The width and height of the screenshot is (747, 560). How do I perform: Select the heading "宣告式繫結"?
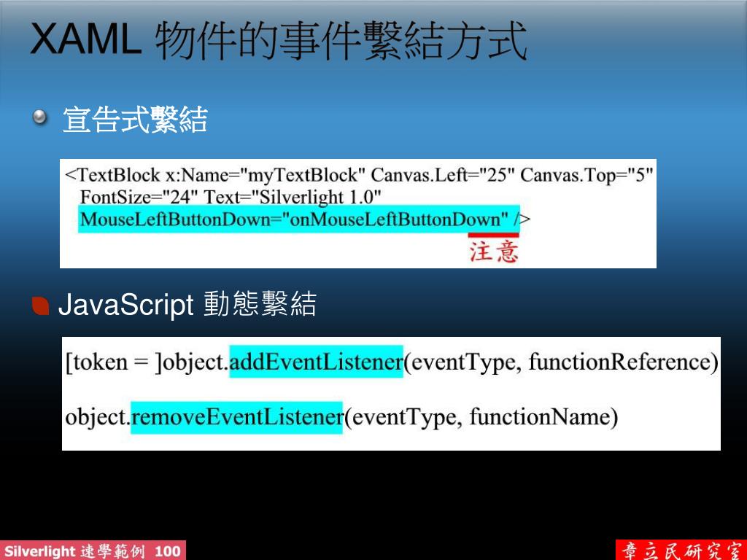135,119
